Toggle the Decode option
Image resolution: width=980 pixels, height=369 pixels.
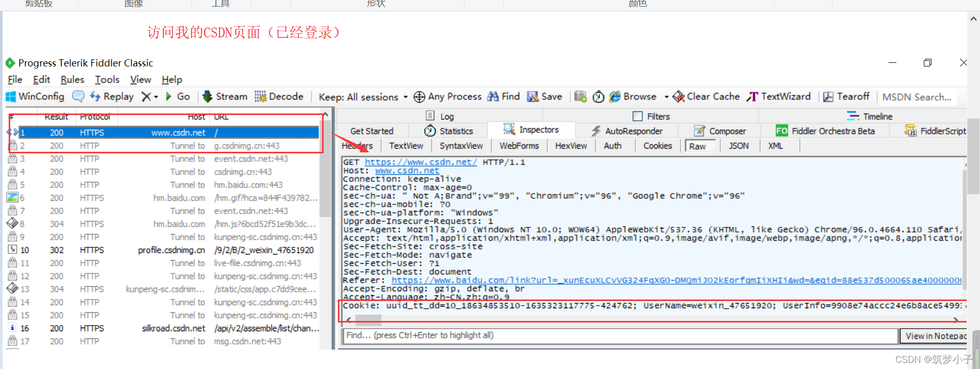pos(279,97)
